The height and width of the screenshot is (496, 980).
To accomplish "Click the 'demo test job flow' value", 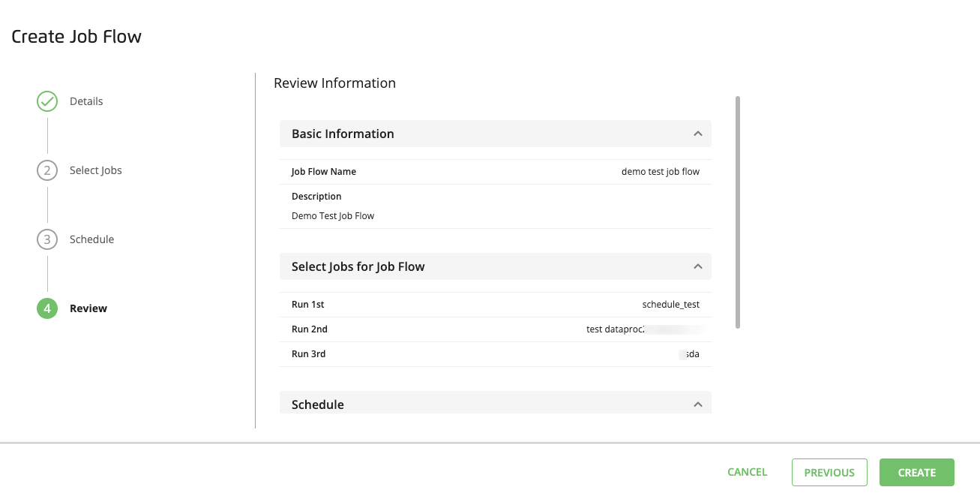I will 661,172.
